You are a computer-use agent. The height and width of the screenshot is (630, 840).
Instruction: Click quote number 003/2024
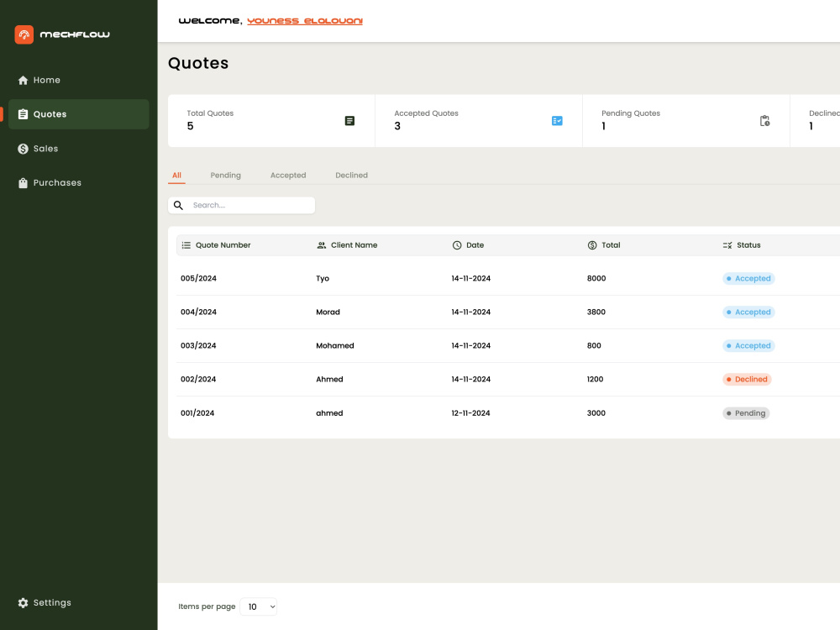(x=198, y=346)
